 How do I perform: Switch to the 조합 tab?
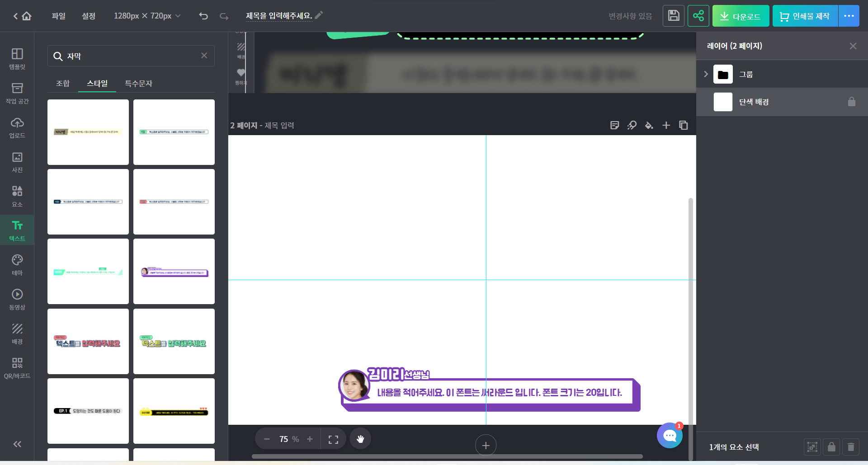[x=63, y=84]
